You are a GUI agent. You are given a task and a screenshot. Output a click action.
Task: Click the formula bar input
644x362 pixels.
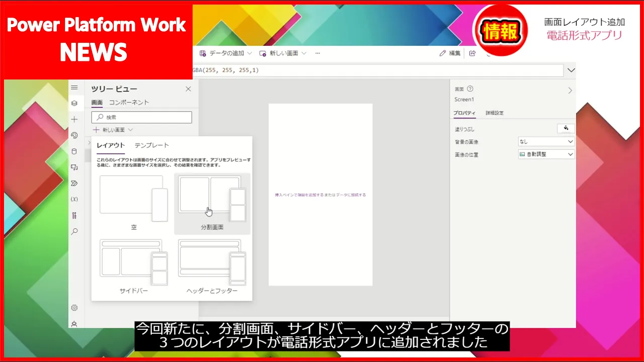pos(379,70)
